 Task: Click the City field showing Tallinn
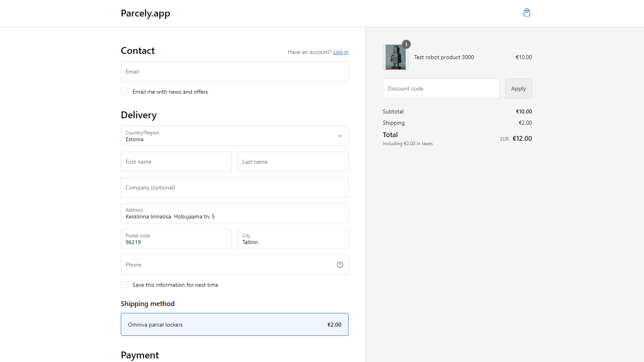293,239
